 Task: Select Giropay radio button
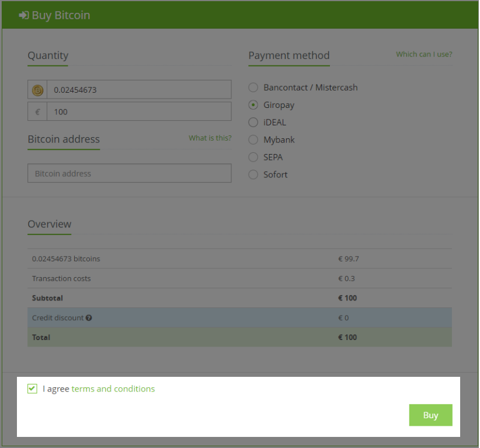(253, 105)
